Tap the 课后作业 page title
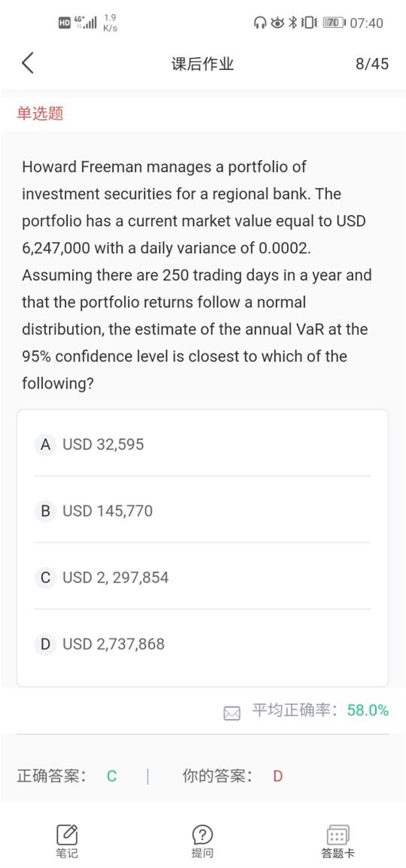Viewport: 406px width, 868px height. point(202,64)
